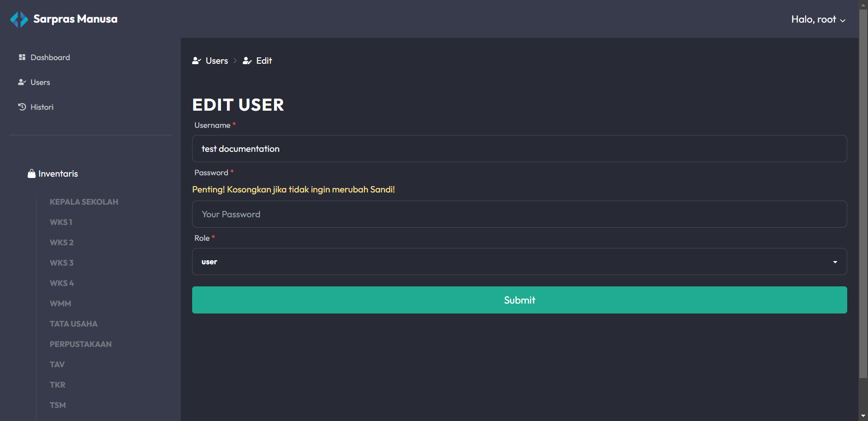The image size is (868, 421).
Task: Focus the Username input field
Action: tap(519, 149)
